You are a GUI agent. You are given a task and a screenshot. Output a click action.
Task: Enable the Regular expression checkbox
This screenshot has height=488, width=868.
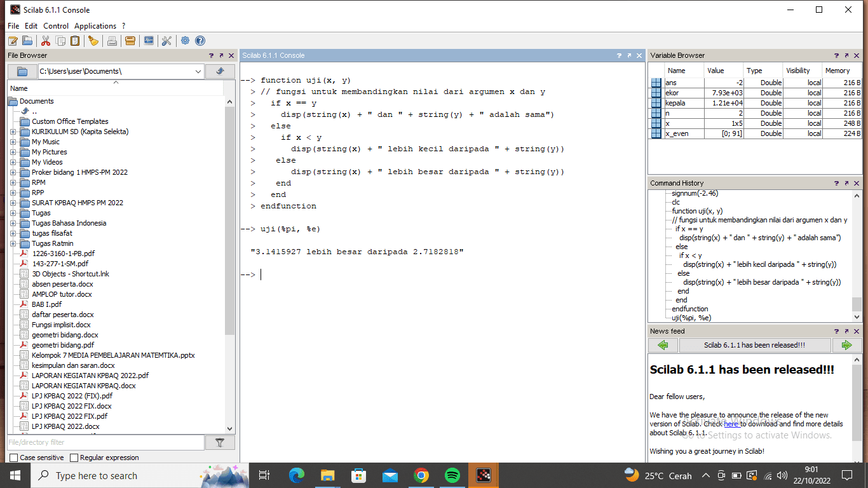pos(74,457)
